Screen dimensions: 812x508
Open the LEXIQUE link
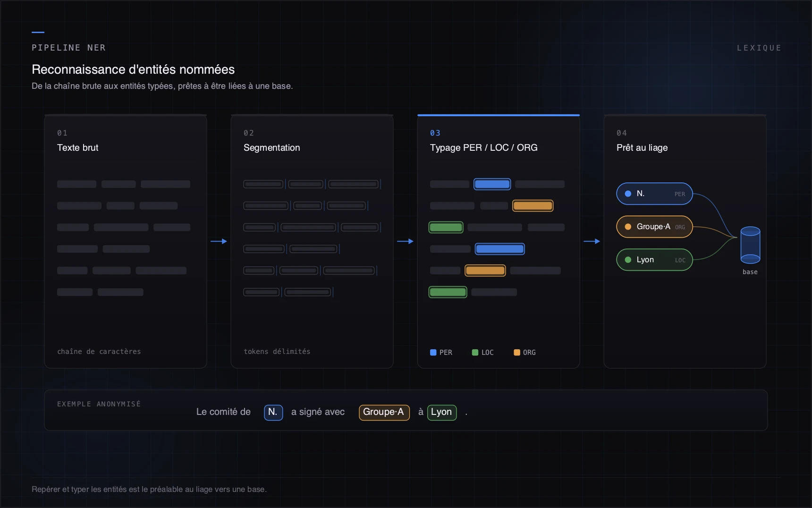(759, 48)
